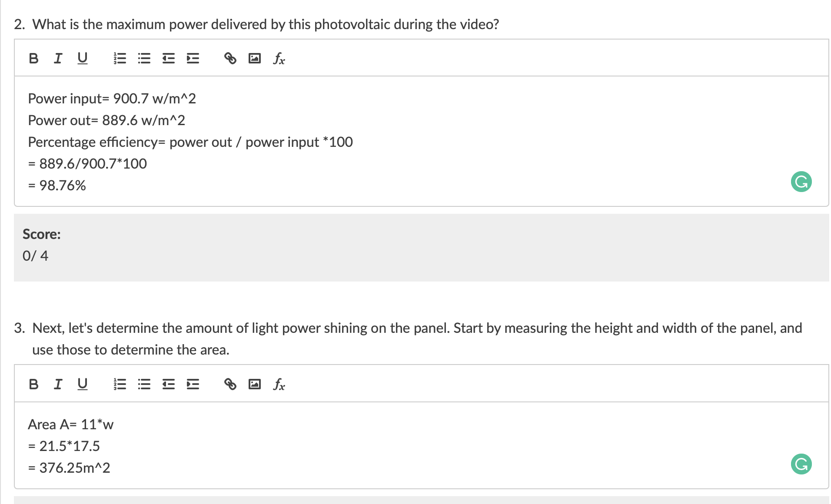Open the insert link tool for question 3

(229, 384)
